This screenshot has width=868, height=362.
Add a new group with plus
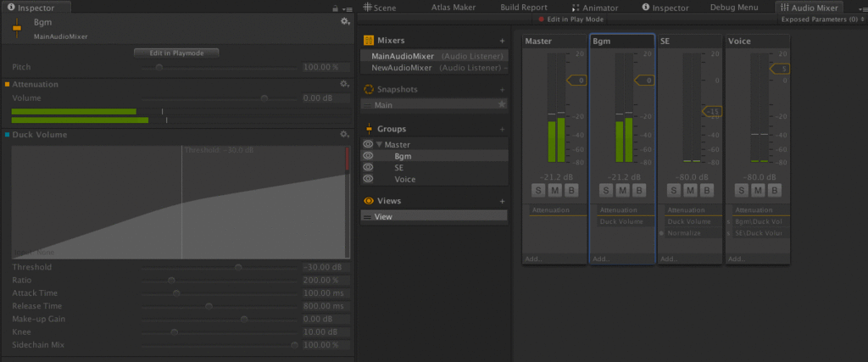(502, 129)
